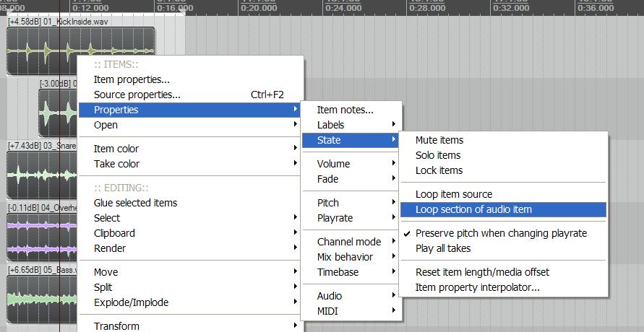Expand the Item color submenu
Image resolution: width=644 pixels, height=332 pixels.
[116, 149]
